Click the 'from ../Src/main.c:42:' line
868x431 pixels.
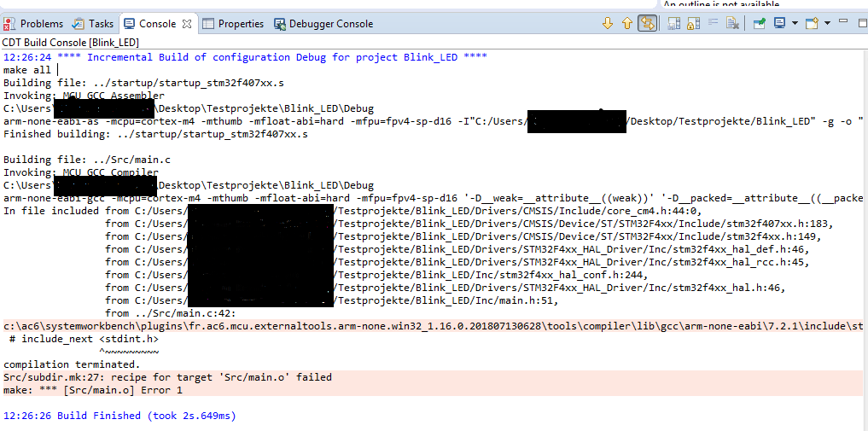pyautogui.click(x=171, y=313)
